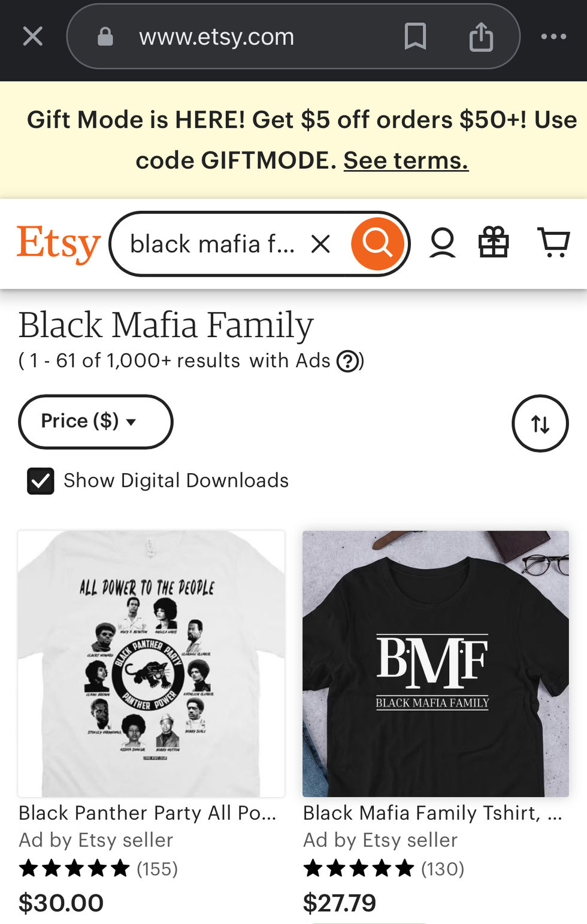The height and width of the screenshot is (924, 587).
Task: Open Gift Mode gift box icon
Action: pos(494,243)
